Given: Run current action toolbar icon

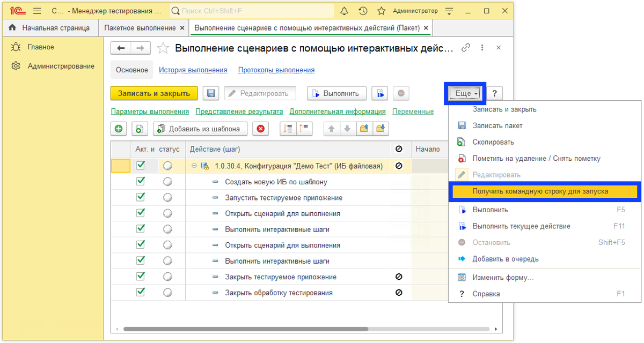Looking at the screenshot, I should click(x=380, y=93).
